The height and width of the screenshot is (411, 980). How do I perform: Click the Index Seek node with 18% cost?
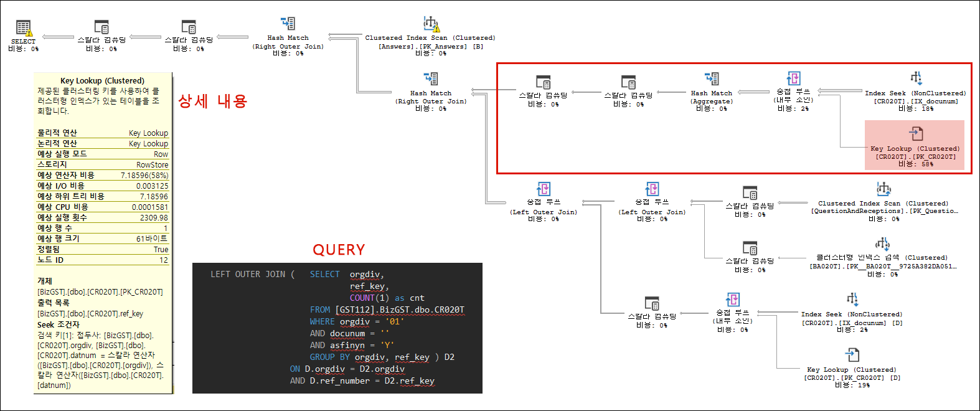pos(915,79)
